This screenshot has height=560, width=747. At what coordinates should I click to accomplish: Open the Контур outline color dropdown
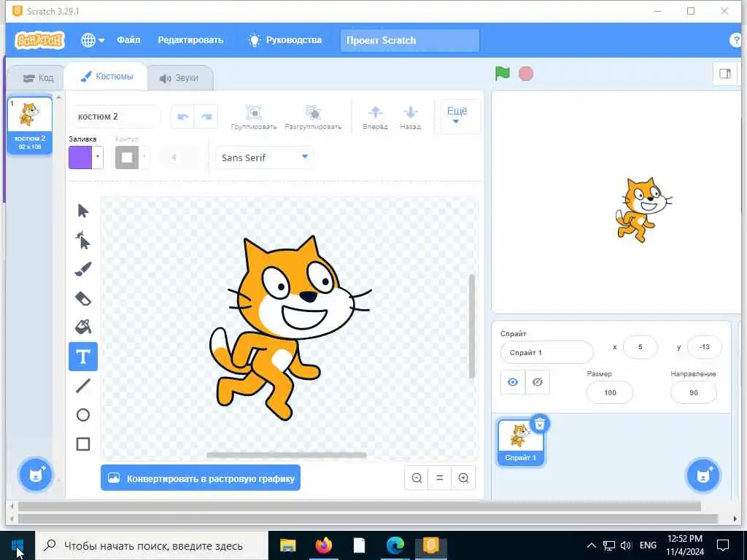pos(144,157)
